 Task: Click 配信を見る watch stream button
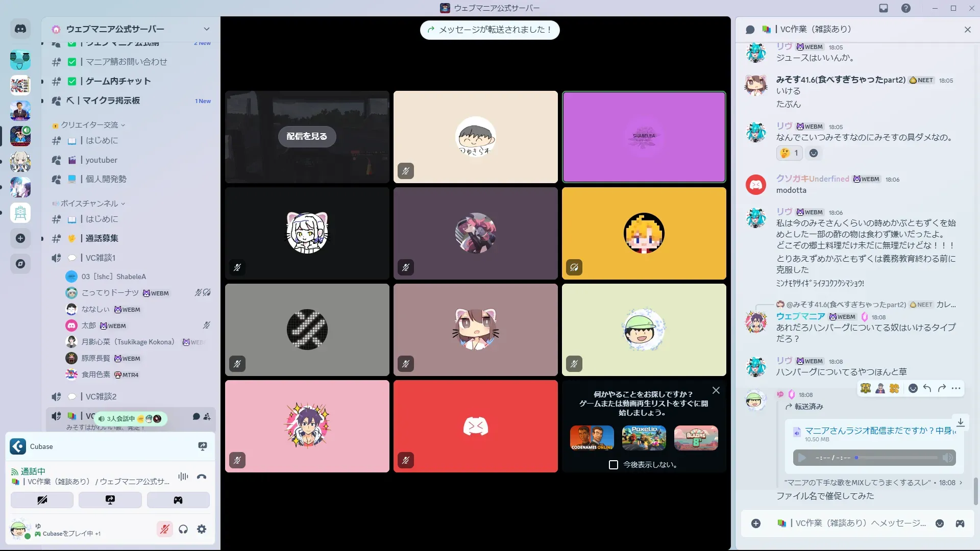[x=307, y=136]
